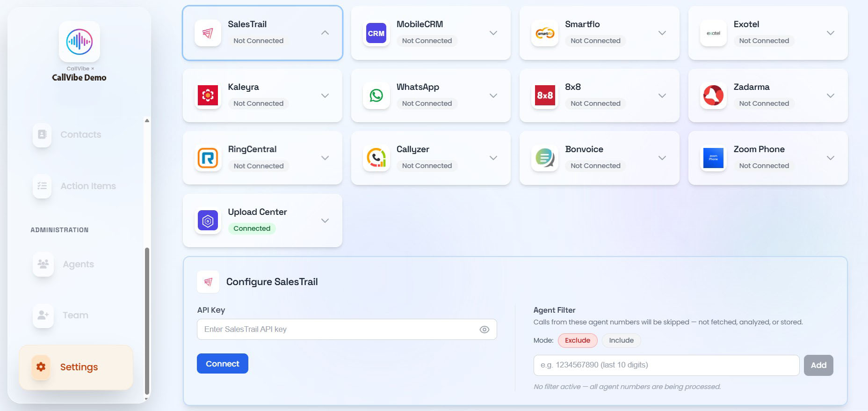Click the agent number input field
868x411 pixels.
(x=666, y=365)
